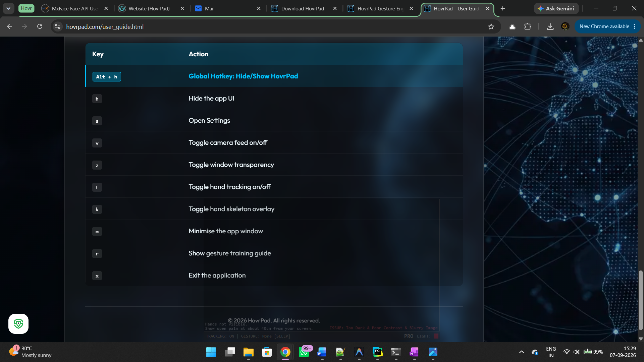Open the Chrome profile avatar
644x362 pixels.
pos(565,26)
